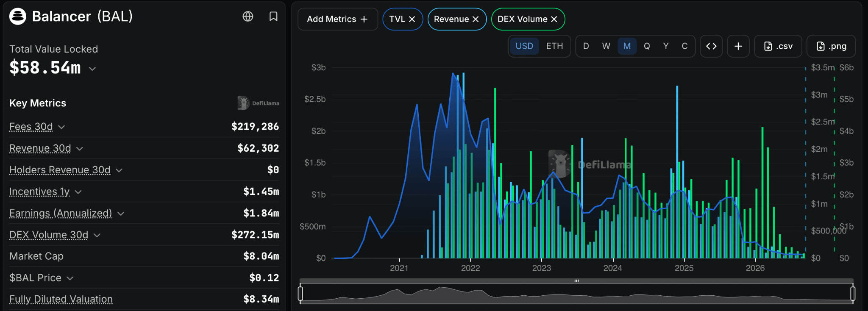Click the $58.54m TVL value

point(45,68)
